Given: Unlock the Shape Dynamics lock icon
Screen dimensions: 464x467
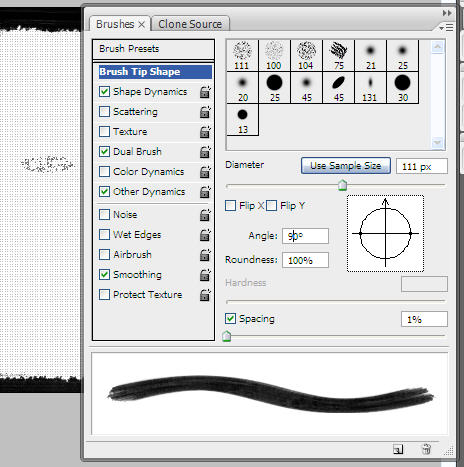Looking at the screenshot, I should tap(205, 92).
